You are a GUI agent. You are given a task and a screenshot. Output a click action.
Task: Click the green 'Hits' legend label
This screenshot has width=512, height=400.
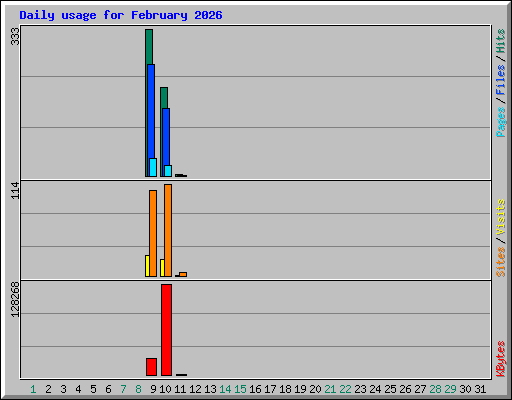click(501, 41)
